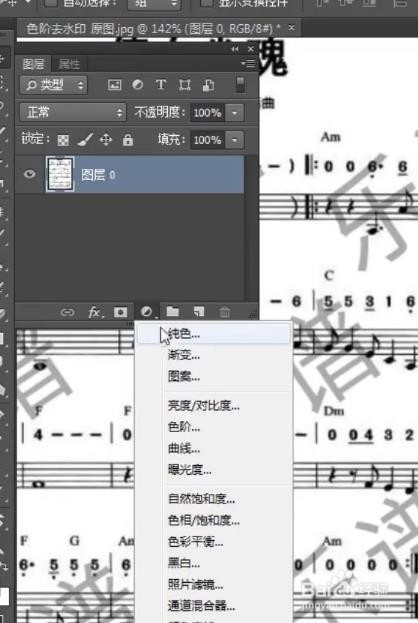
Task: Choose 曲线... adjustment
Action: [x=213, y=449]
